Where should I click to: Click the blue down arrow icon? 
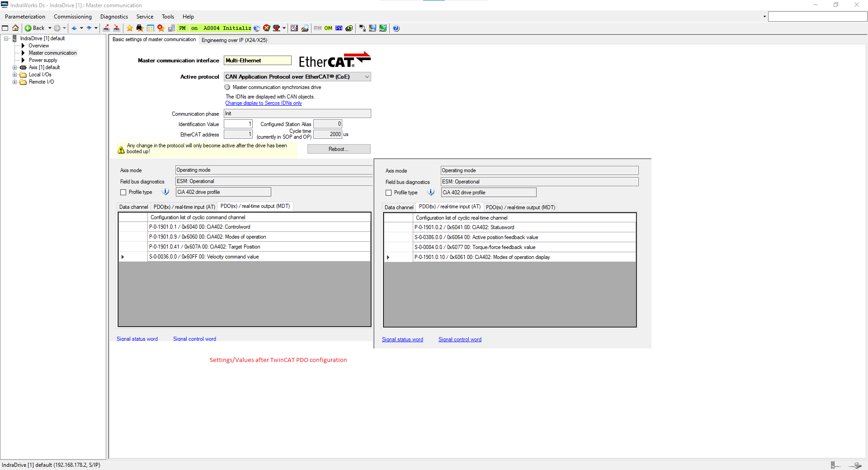click(89, 28)
